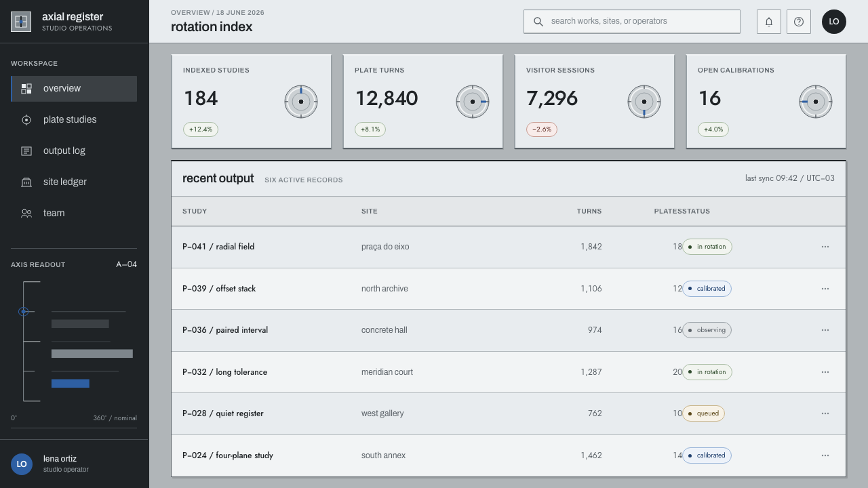The width and height of the screenshot is (868, 488).
Task: Open plate studies in sidebar
Action: [74, 120]
